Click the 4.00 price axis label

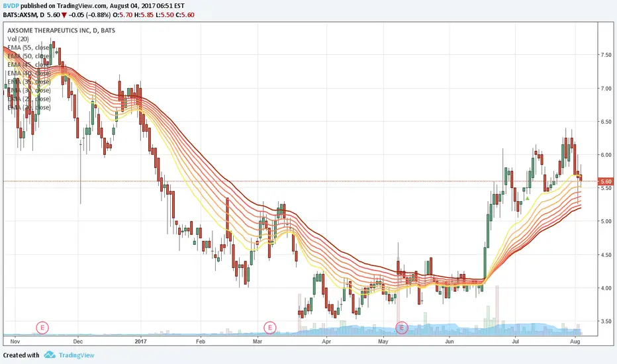[606, 288]
